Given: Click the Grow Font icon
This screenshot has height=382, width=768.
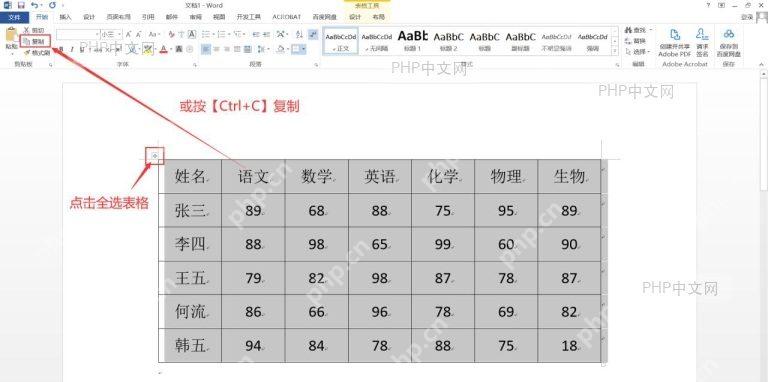Looking at the screenshot, I should [x=128, y=34].
